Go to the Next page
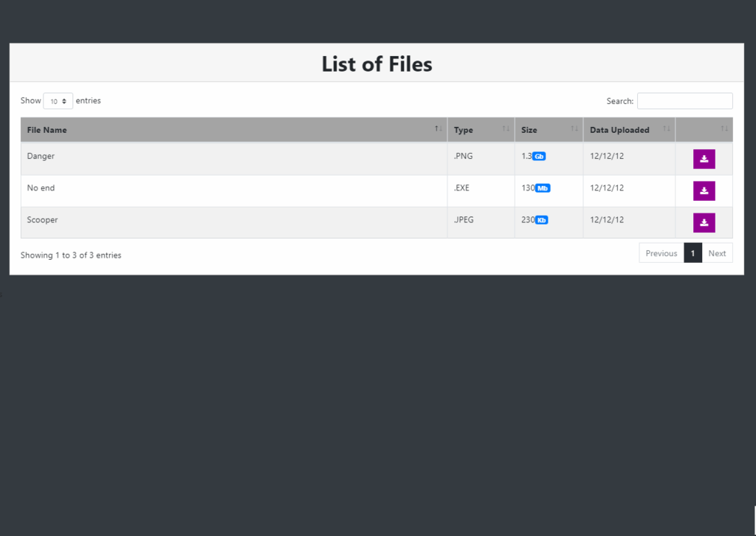The image size is (756, 536). pyautogui.click(x=717, y=253)
